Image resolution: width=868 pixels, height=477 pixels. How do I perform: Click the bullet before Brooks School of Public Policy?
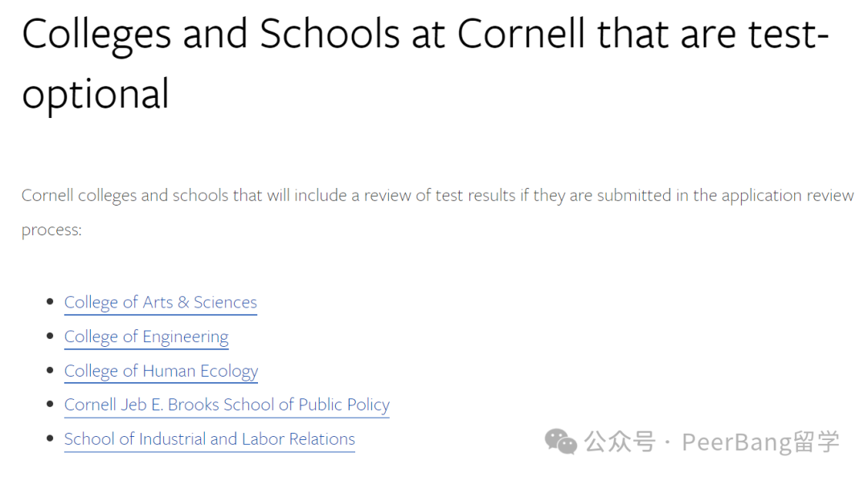51,405
